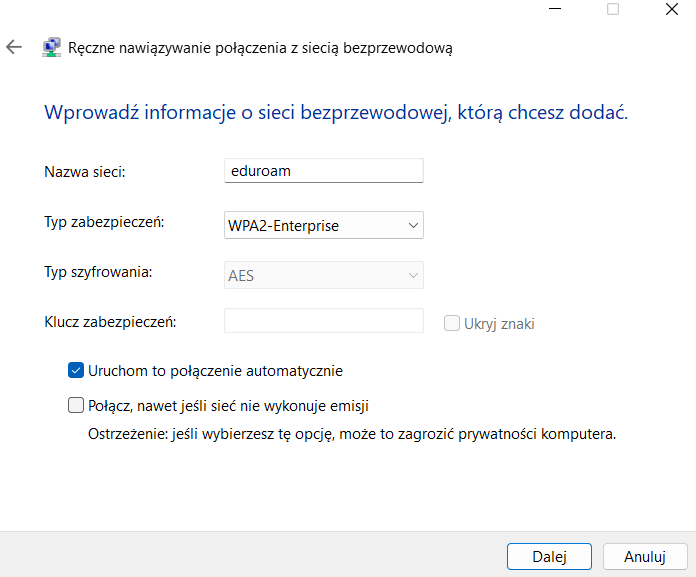Viewport: 696px width, 577px height.
Task: Click the Ręczne nawiązywanie połączenia window title
Action: tap(260, 48)
